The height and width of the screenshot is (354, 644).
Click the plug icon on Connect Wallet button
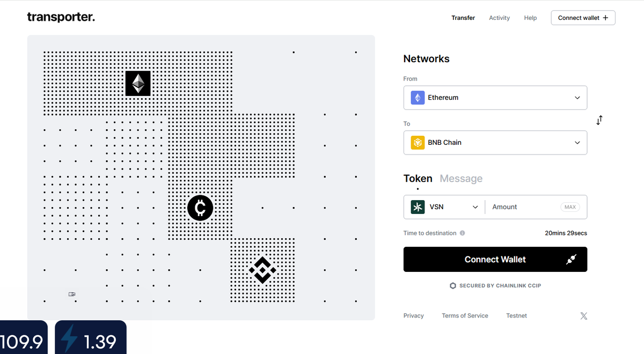[x=571, y=260]
